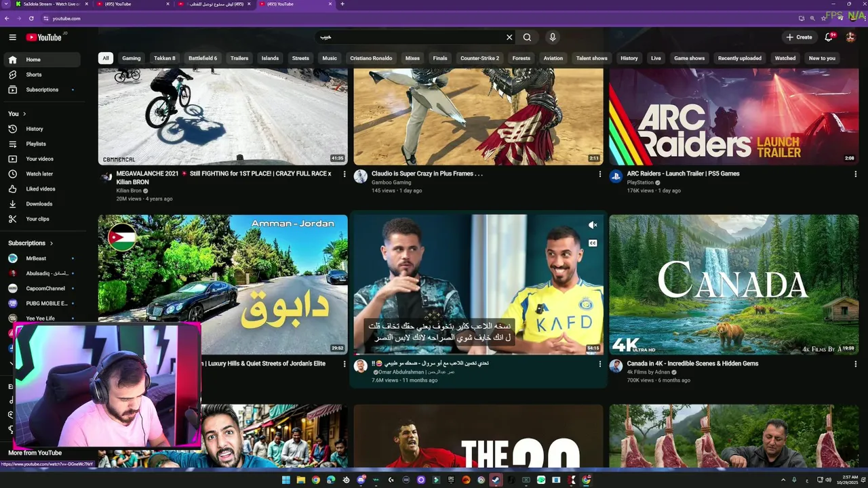
Task: Expand the Subscriptions section header
Action: pyautogui.click(x=31, y=243)
